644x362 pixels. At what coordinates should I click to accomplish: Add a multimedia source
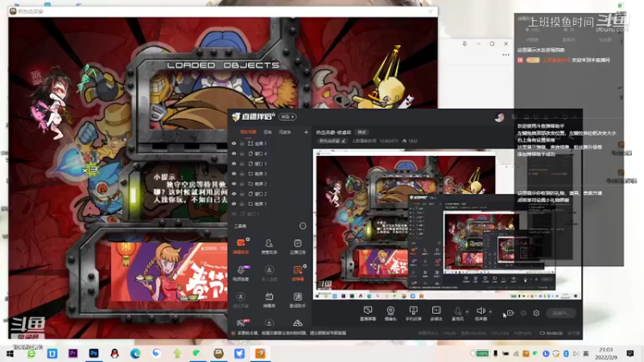(x=436, y=313)
